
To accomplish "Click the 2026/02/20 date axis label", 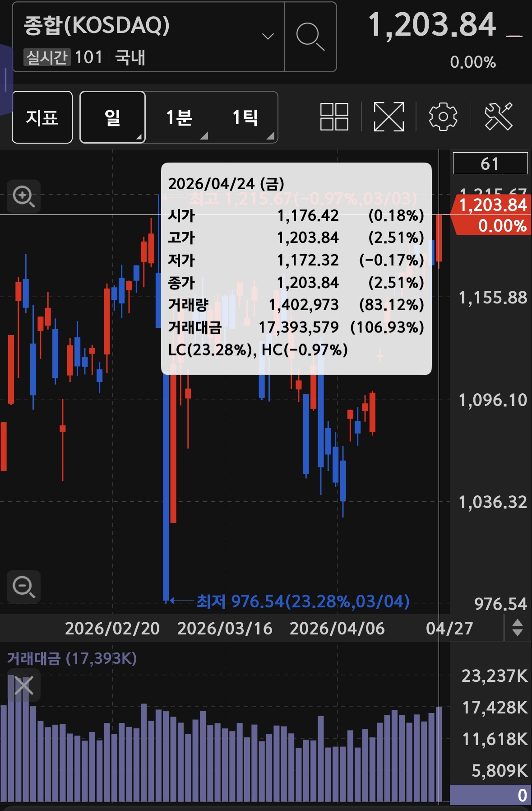I will 112,628.
